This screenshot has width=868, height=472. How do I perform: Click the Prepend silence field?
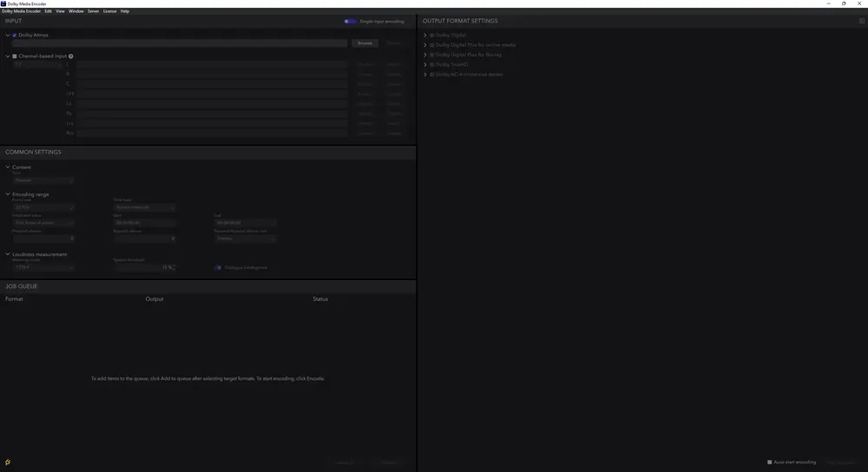(43, 238)
